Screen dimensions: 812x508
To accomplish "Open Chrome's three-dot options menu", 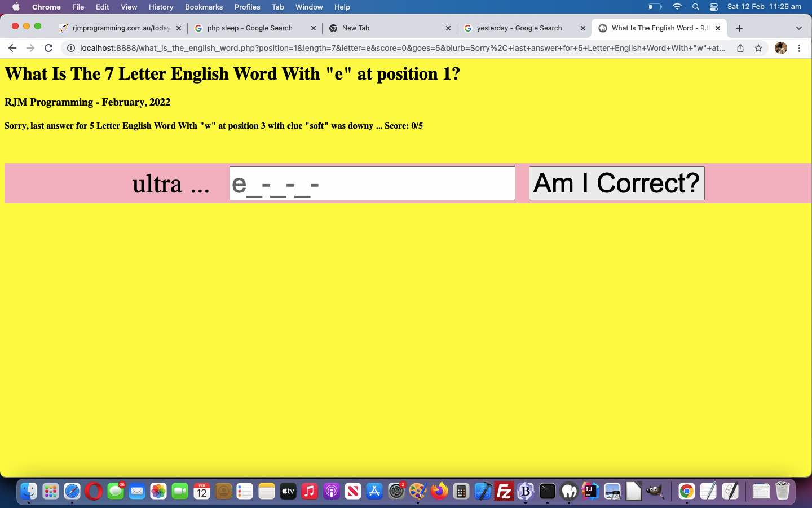I will (x=799, y=48).
